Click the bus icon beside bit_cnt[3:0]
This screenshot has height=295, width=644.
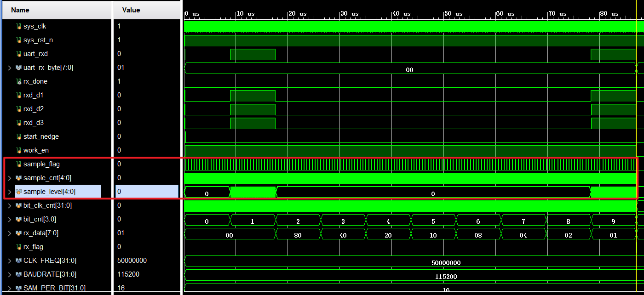tap(19, 219)
